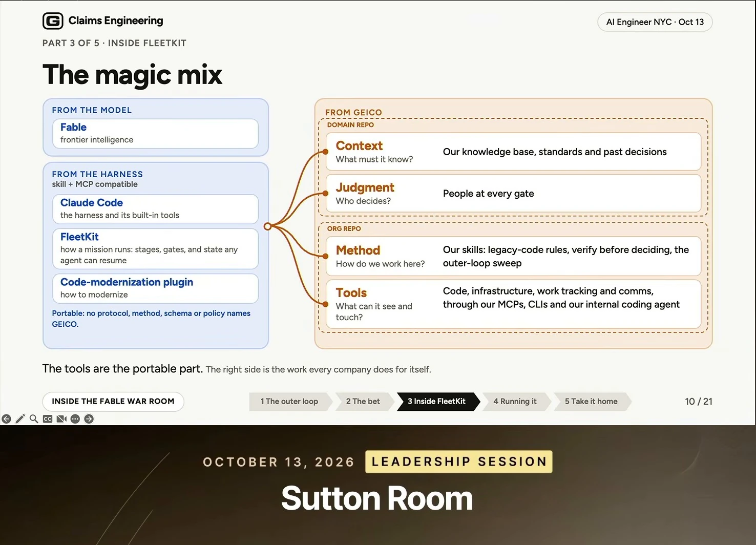Click the 'Method' heading

(358, 250)
